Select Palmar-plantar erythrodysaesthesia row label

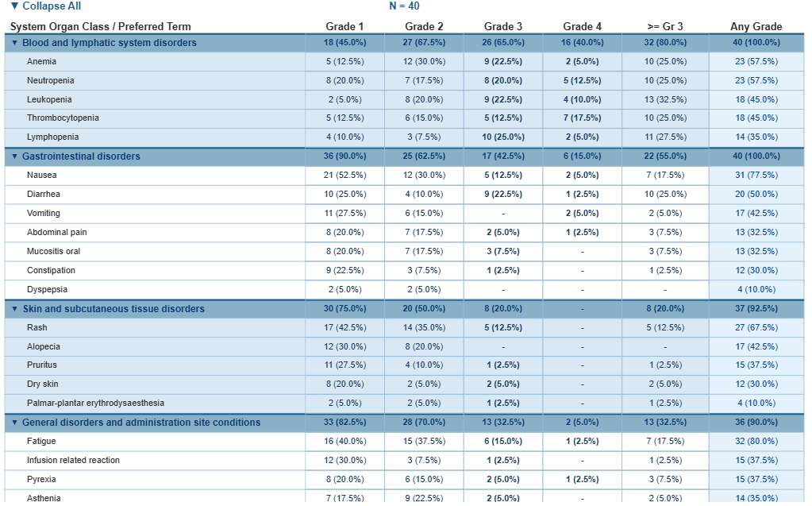95,404
